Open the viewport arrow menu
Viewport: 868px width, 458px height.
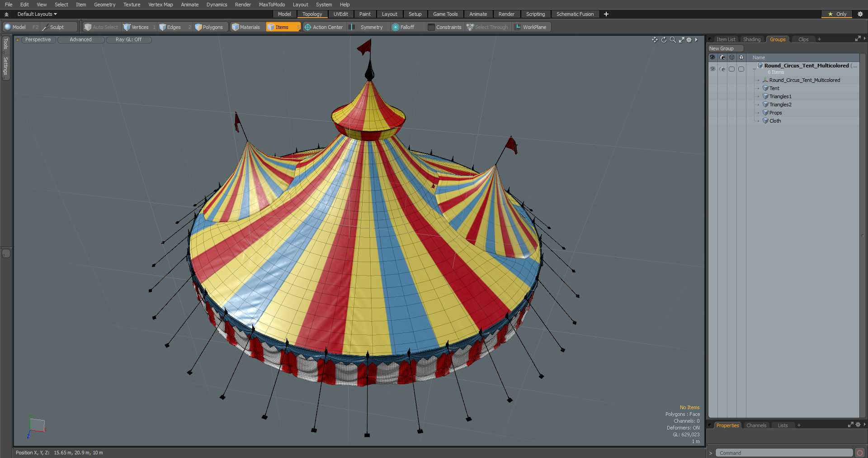pyautogui.click(x=696, y=40)
